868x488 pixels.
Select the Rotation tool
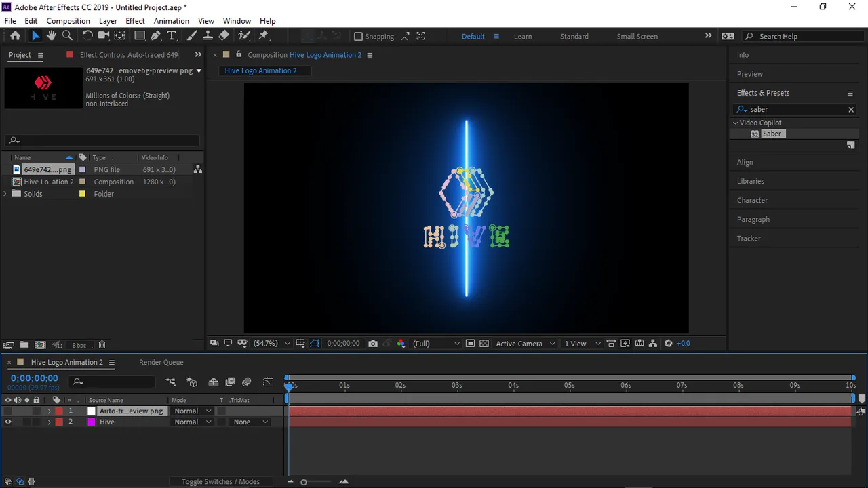click(87, 36)
